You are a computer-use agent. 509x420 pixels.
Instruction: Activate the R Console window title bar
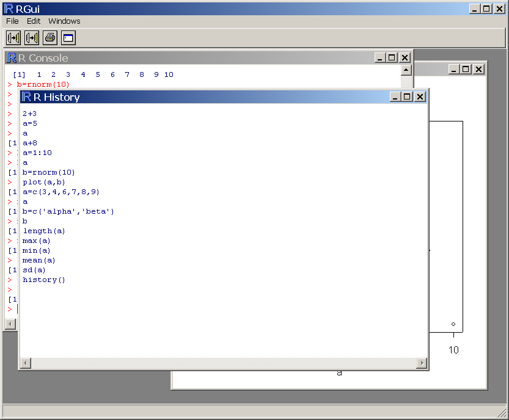coord(183,58)
